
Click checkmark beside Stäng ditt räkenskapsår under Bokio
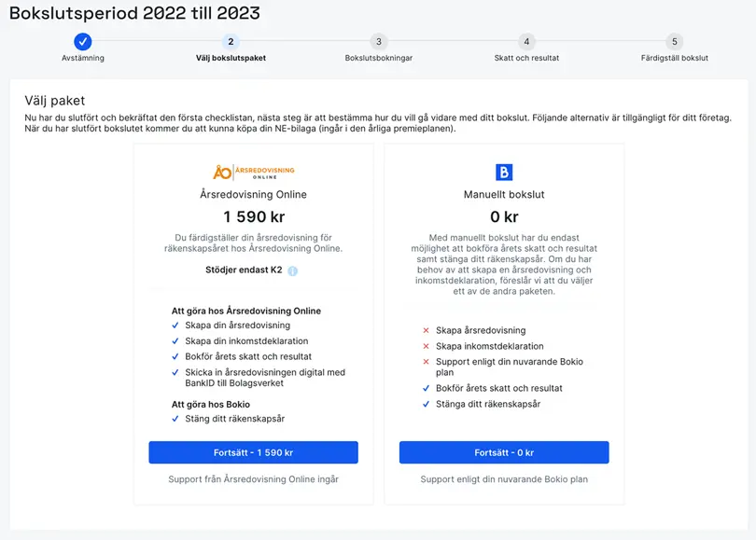point(175,419)
